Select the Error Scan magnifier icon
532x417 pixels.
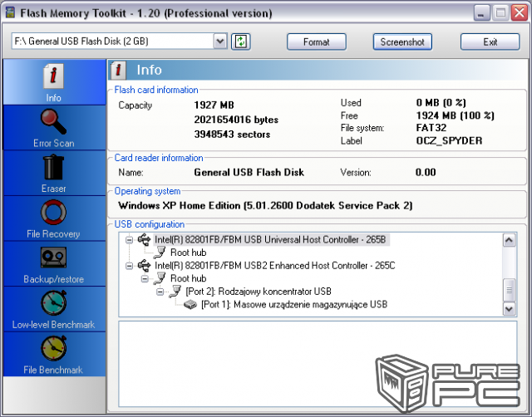53,121
